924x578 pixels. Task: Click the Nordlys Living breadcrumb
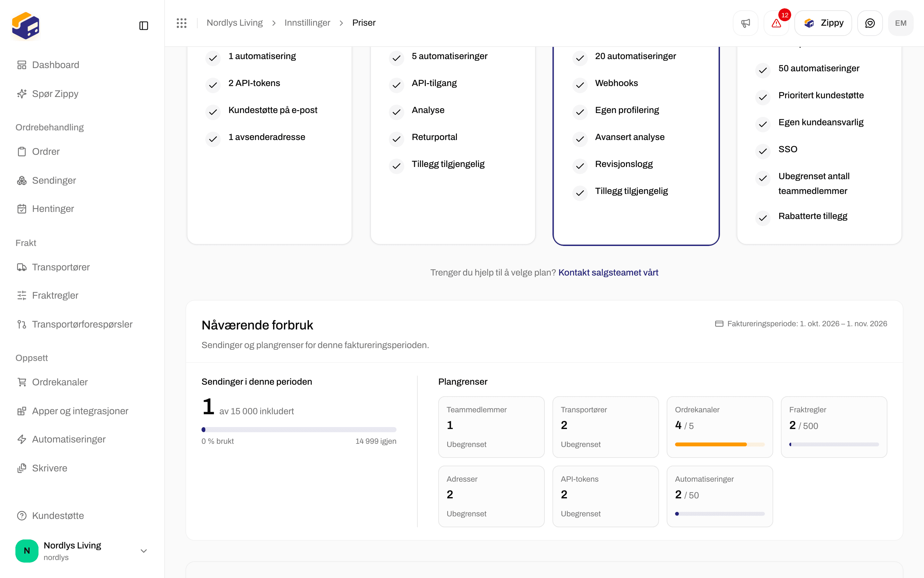pos(235,23)
